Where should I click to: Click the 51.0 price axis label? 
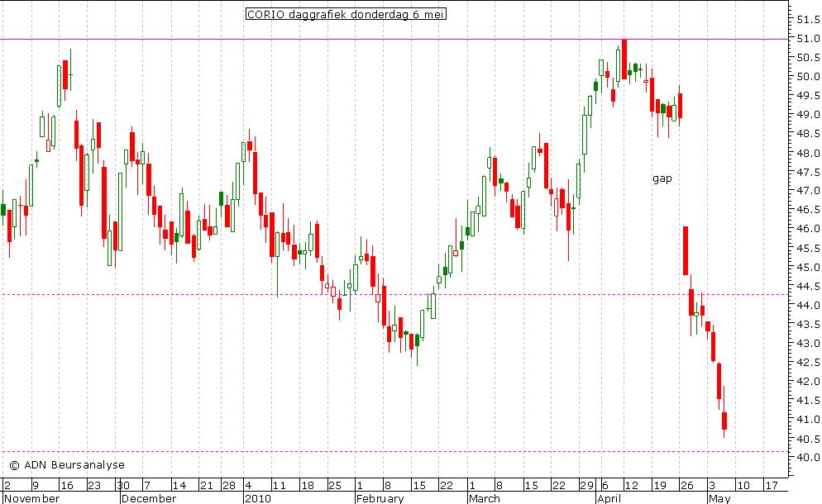(x=808, y=39)
